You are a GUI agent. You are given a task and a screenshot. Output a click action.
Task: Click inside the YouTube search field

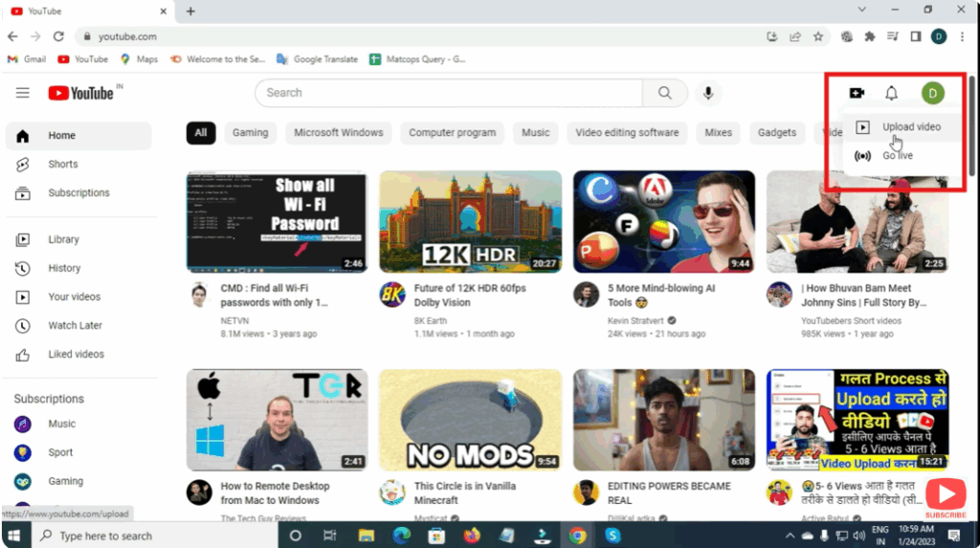[450, 93]
